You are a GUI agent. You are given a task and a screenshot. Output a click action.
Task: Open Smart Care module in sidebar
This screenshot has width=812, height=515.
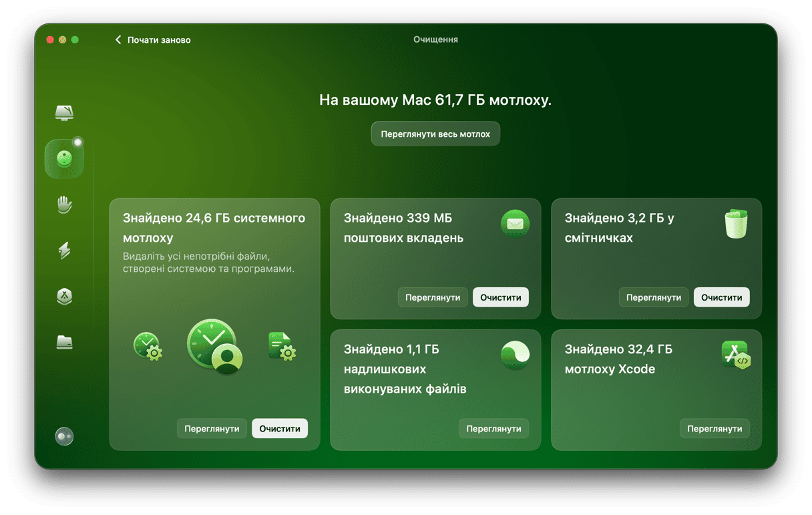64,112
